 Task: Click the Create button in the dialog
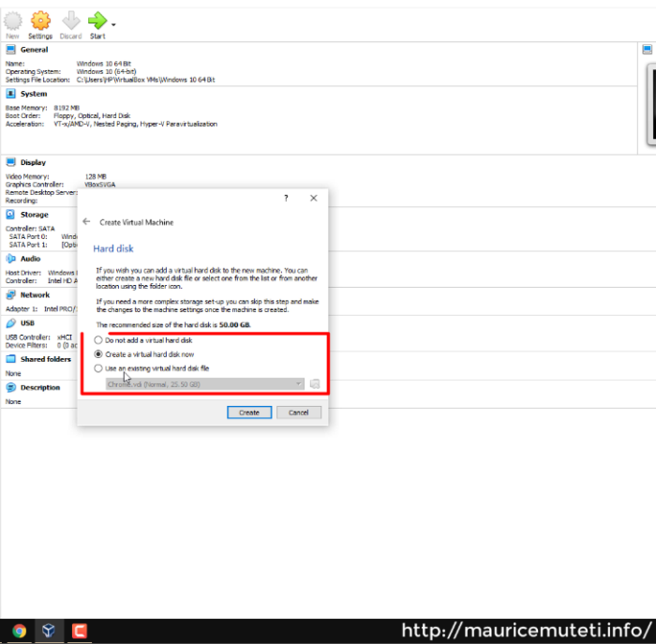point(249,412)
